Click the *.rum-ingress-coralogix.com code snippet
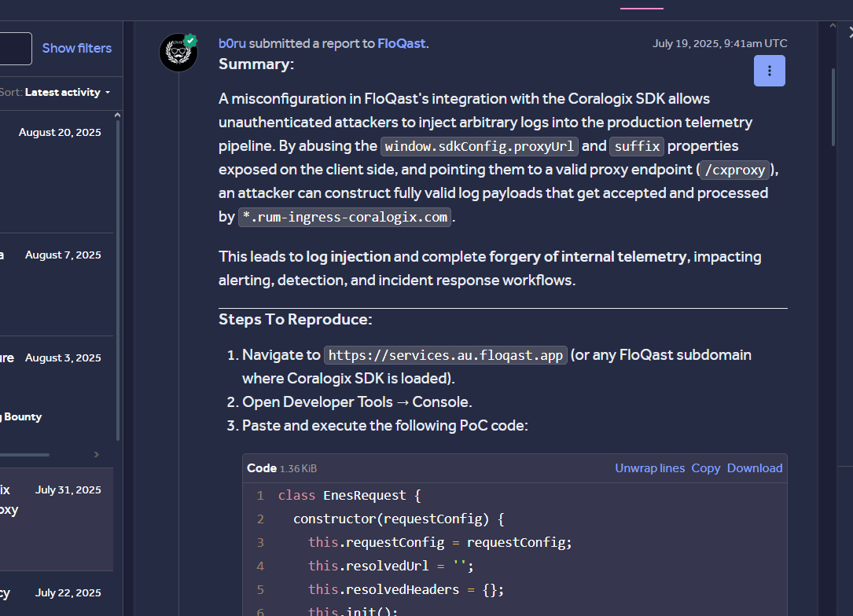853x616 pixels. click(x=345, y=217)
